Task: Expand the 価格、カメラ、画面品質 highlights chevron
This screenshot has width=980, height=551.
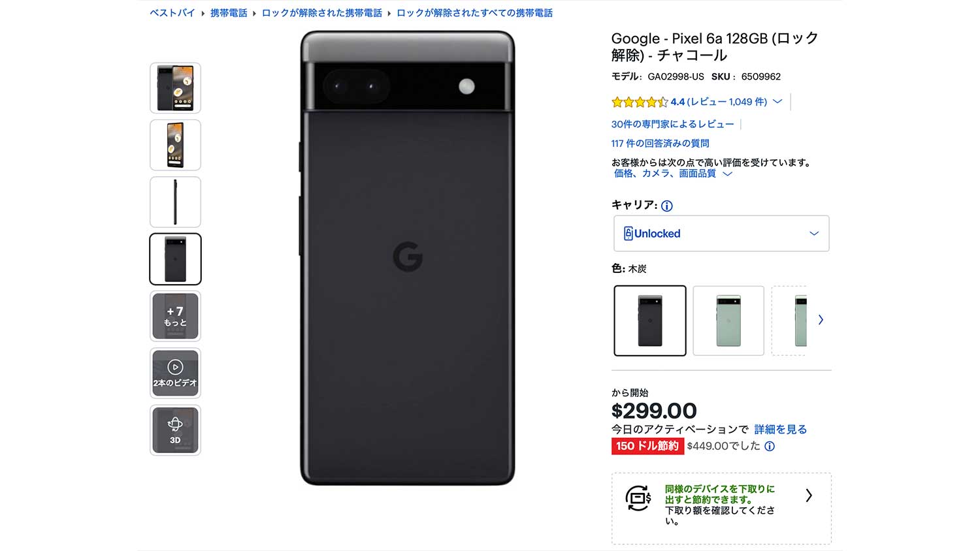Action: pyautogui.click(x=727, y=174)
